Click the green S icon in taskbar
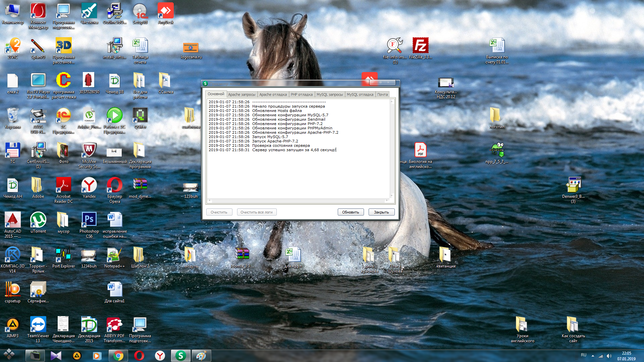The image size is (644, 362). pyautogui.click(x=180, y=356)
